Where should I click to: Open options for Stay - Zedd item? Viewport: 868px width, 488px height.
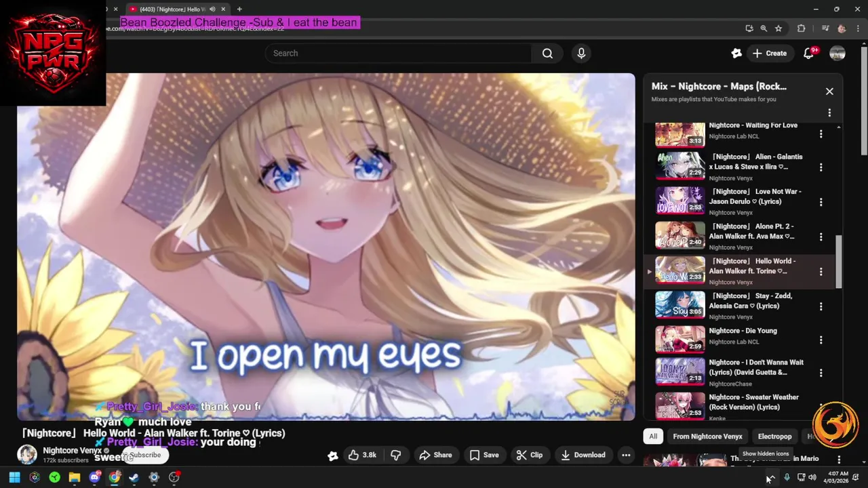click(x=821, y=306)
